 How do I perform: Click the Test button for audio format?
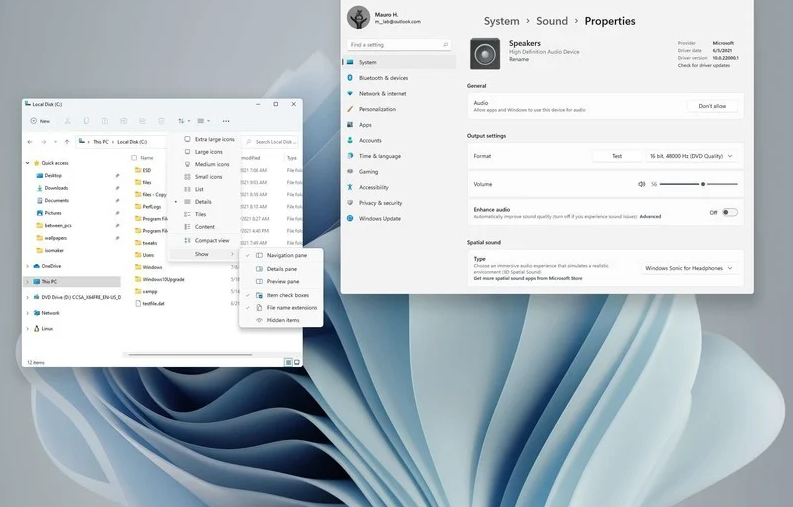[617, 156]
